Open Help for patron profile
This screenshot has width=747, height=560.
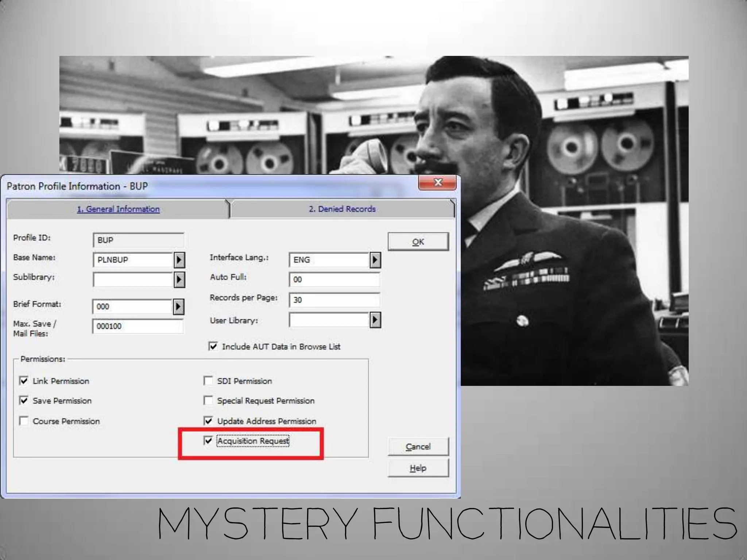[418, 468]
